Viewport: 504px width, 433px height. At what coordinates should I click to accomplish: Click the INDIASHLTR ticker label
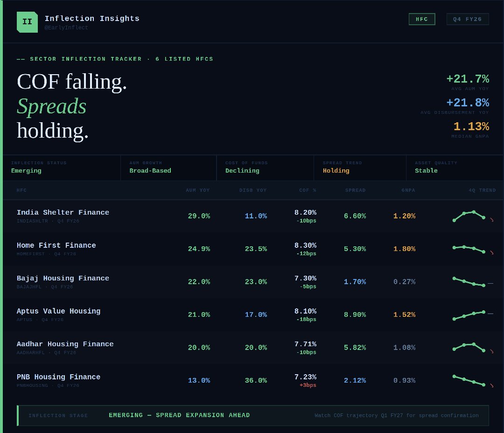pyautogui.click(x=32, y=221)
